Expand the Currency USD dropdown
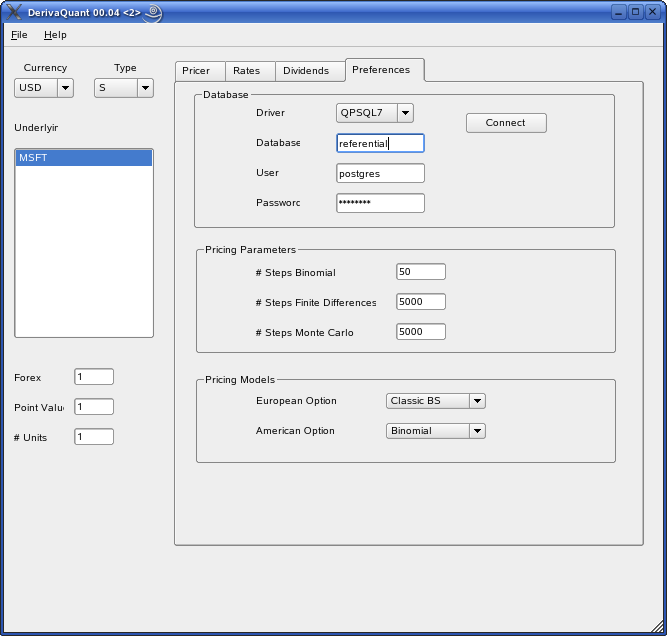This screenshot has height=636, width=667. tap(44, 88)
